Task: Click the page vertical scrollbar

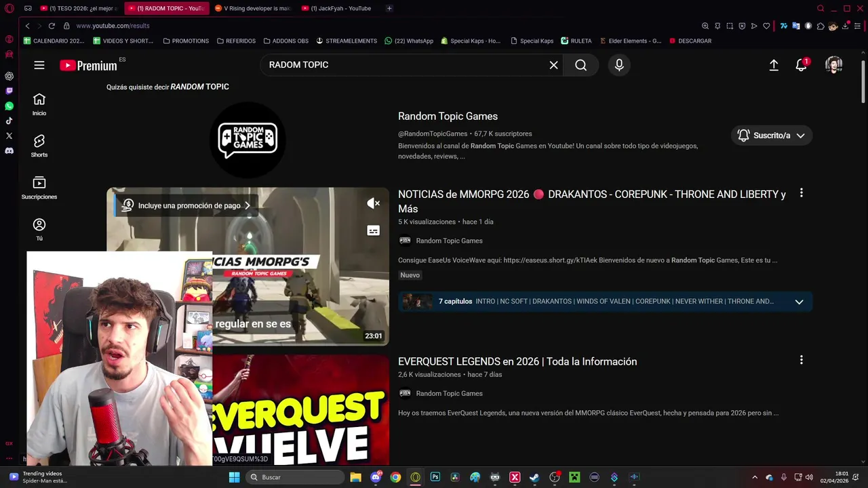Action: pyautogui.click(x=863, y=81)
